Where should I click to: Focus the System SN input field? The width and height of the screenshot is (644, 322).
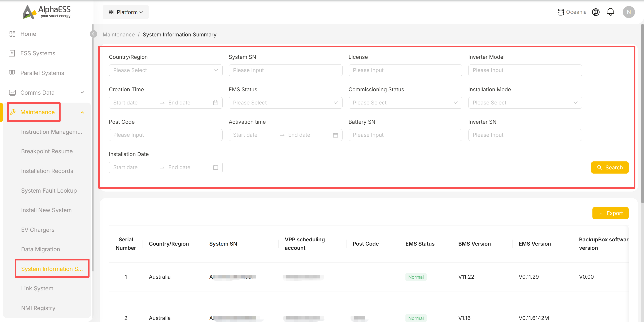285,70
